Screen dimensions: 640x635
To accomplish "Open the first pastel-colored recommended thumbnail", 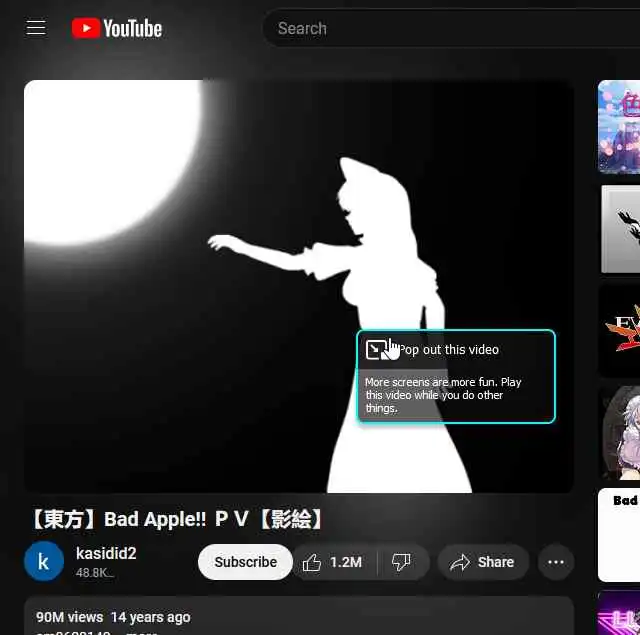I will (x=619, y=127).
